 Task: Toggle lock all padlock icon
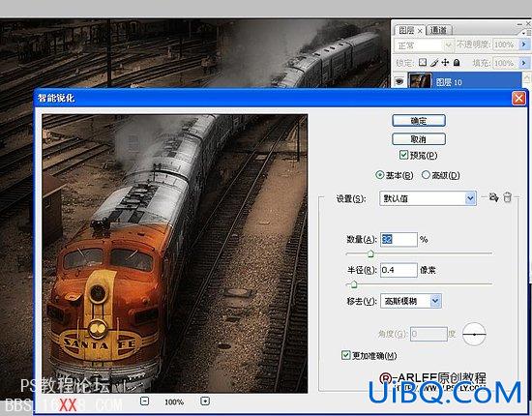click(x=457, y=63)
